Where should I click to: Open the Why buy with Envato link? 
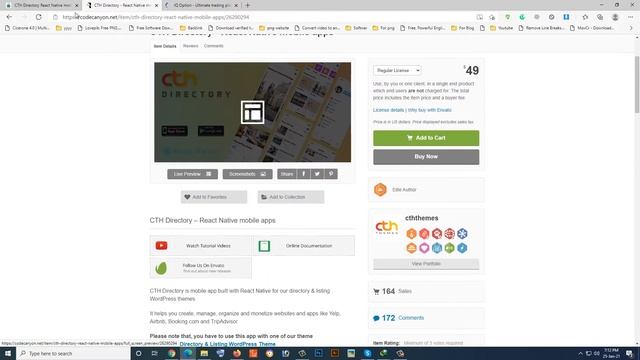tap(430, 110)
